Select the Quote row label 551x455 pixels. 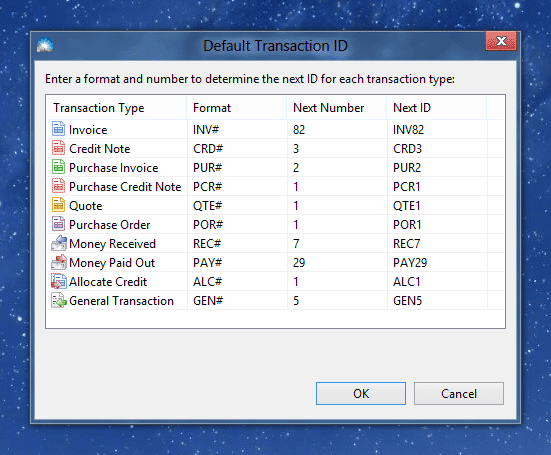pos(85,206)
